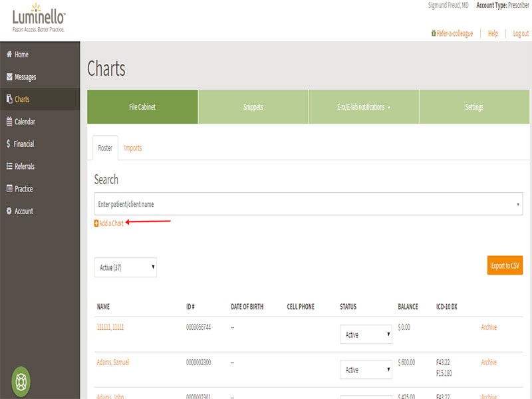
Task: Open Messages in sidebar menu
Action: pyautogui.click(x=25, y=77)
